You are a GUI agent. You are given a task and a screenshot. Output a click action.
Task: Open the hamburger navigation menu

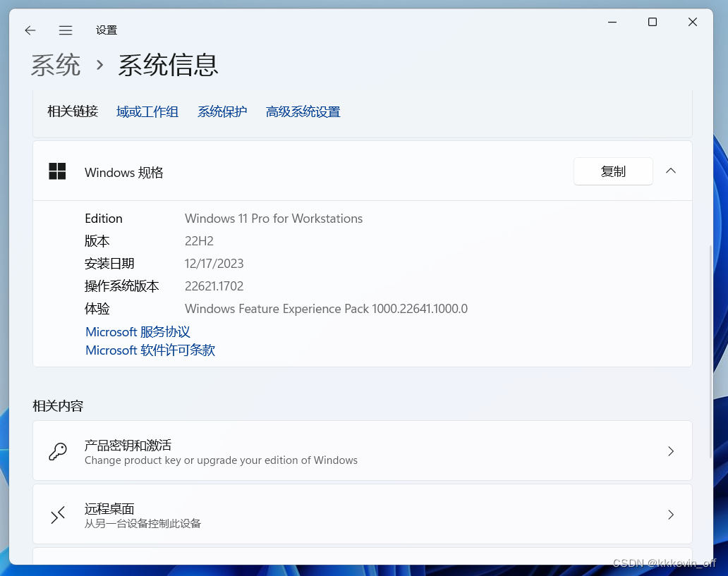tap(66, 30)
